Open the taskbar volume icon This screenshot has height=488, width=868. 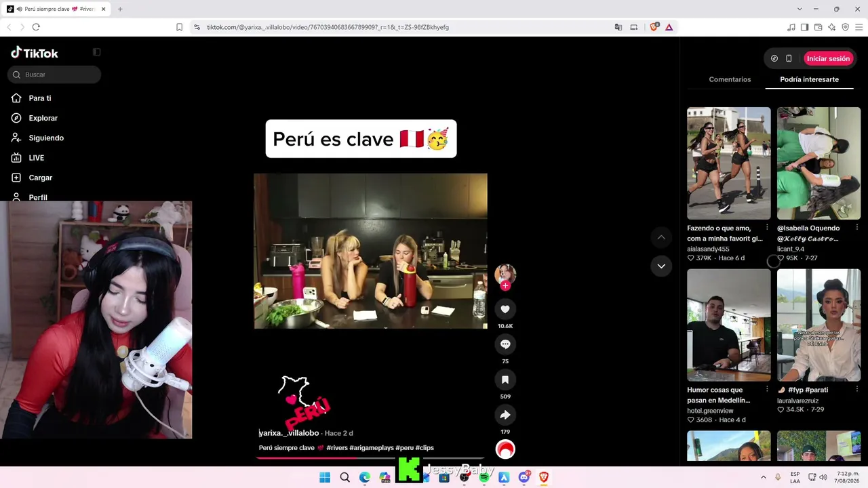(823, 477)
